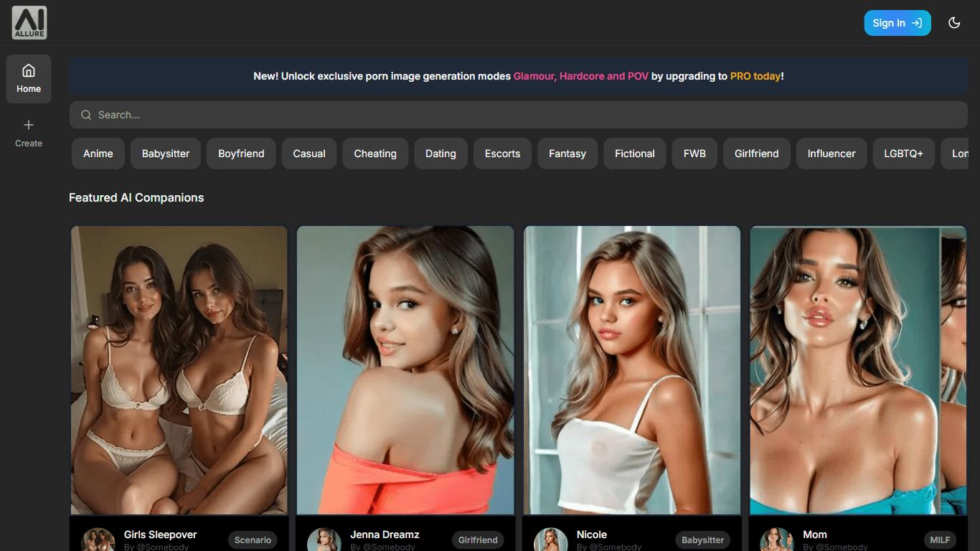Pick the Fantasy category filter

click(x=567, y=154)
